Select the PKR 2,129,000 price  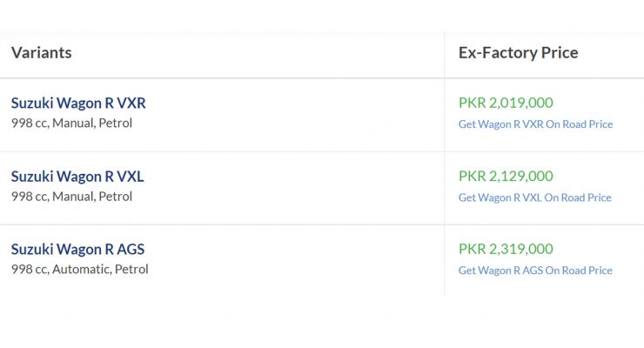tap(506, 176)
